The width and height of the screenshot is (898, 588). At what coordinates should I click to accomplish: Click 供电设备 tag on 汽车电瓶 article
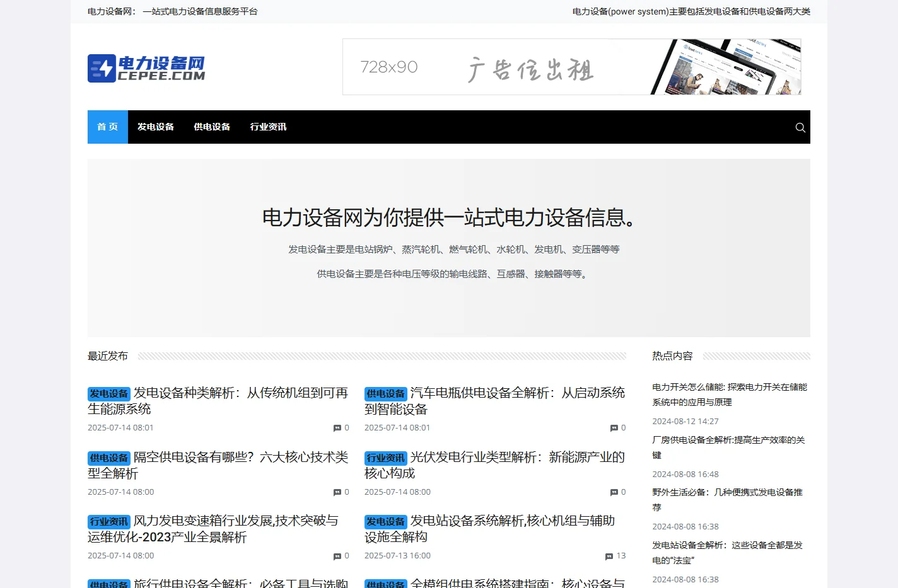(x=386, y=394)
